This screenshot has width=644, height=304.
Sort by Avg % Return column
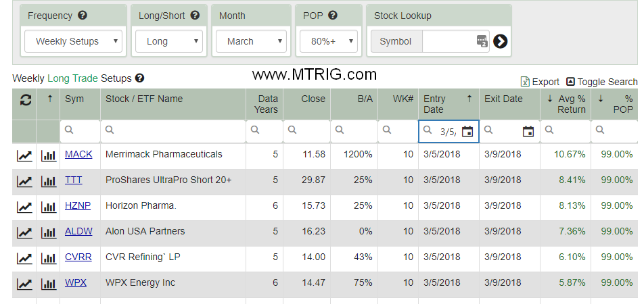566,104
